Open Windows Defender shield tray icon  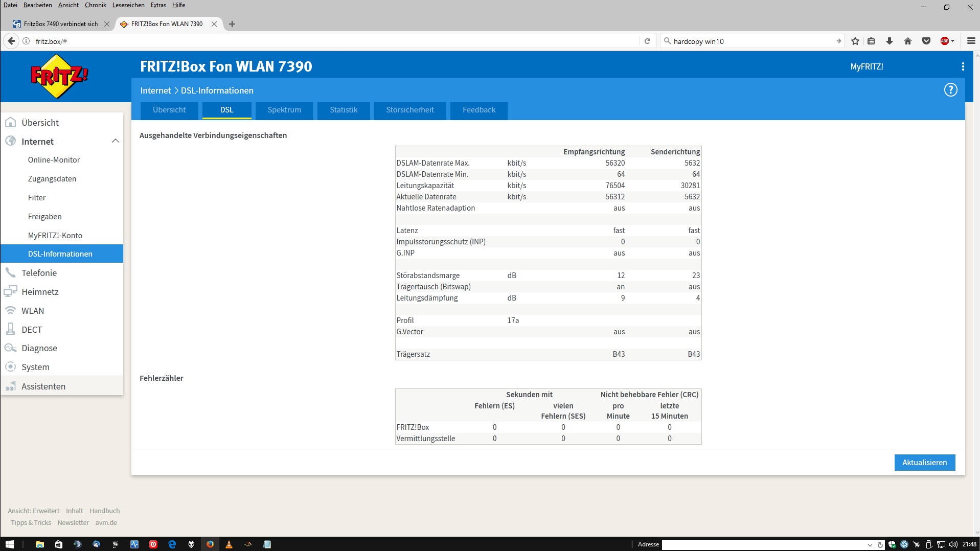click(892, 544)
